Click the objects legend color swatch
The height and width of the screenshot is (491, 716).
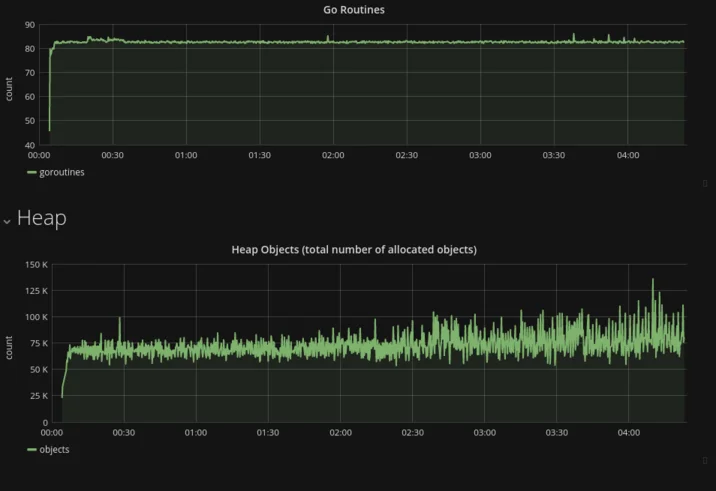pos(32,449)
